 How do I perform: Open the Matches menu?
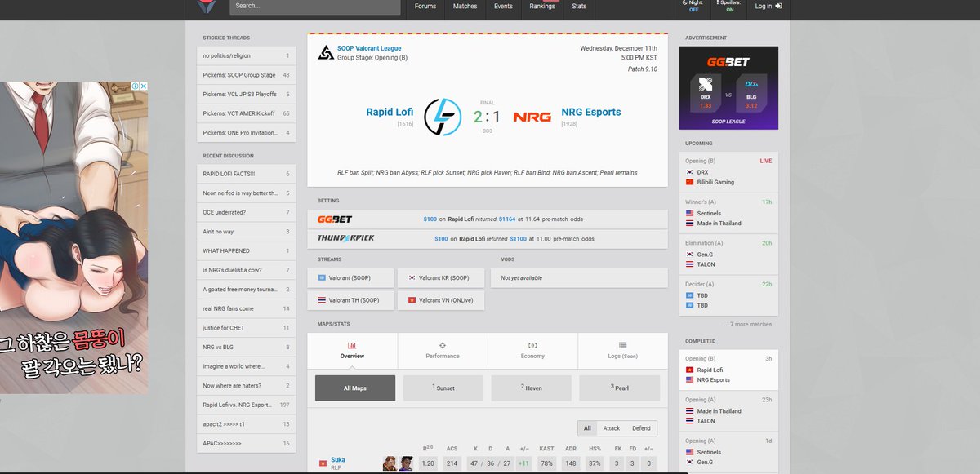[x=465, y=7]
